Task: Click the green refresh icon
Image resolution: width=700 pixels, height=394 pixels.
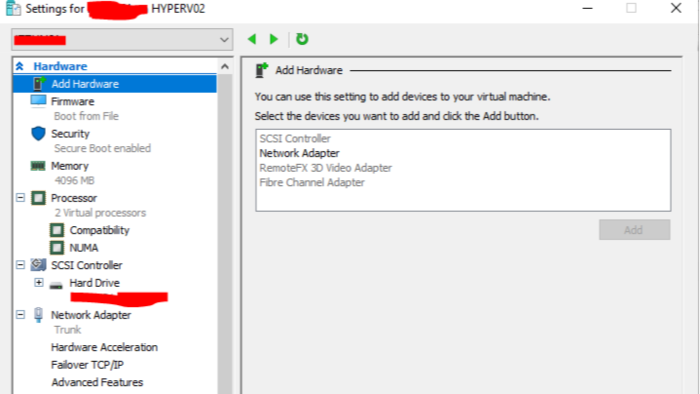Action: pyautogui.click(x=302, y=39)
